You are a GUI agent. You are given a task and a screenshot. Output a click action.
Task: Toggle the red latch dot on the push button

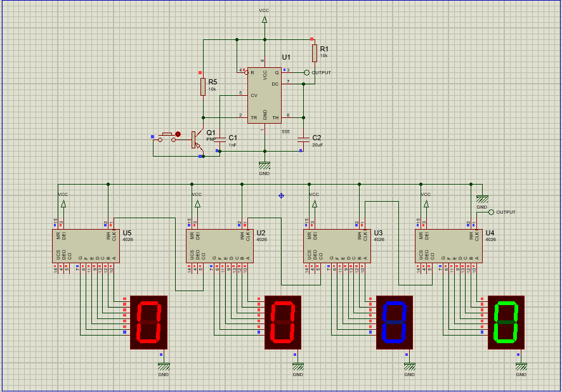(x=178, y=134)
